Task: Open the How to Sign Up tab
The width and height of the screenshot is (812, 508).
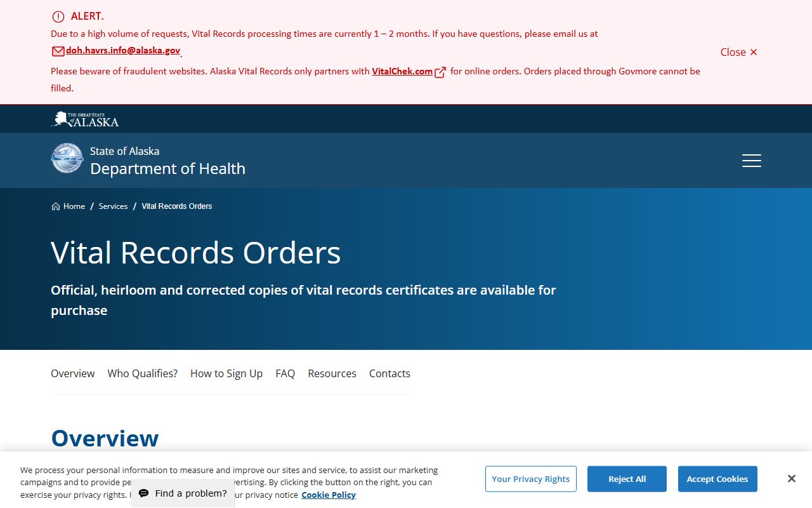Action: [226, 373]
